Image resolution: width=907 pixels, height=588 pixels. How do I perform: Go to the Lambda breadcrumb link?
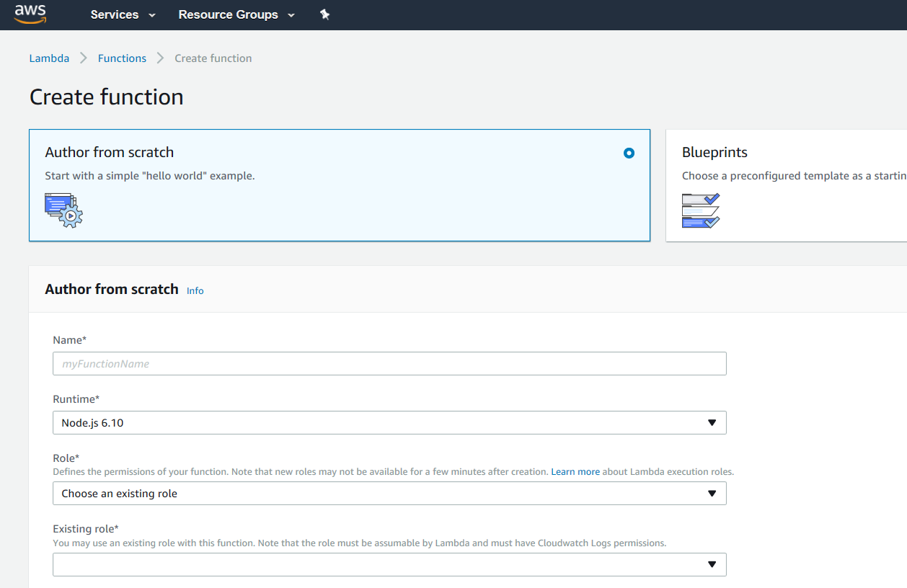coord(49,58)
